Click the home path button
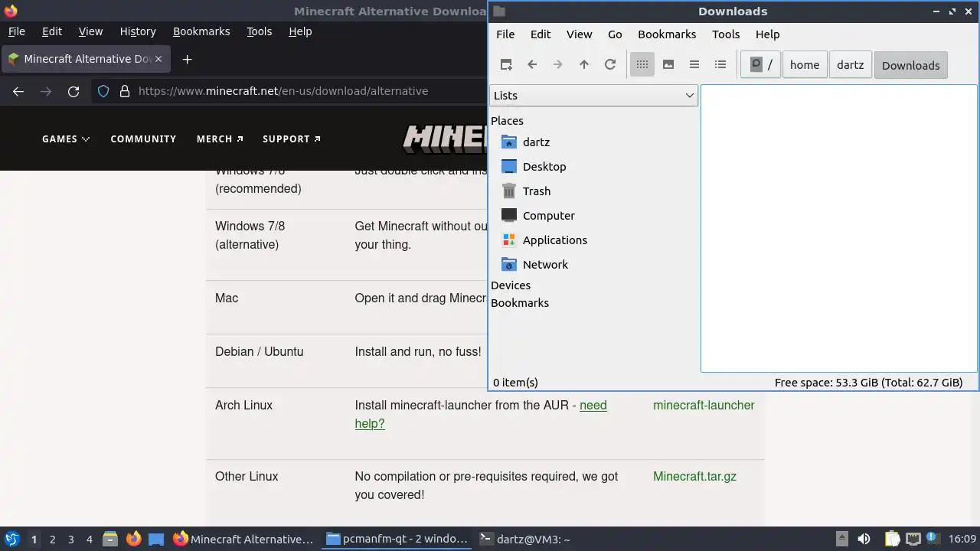Viewport: 980px width, 551px height. coord(805,65)
